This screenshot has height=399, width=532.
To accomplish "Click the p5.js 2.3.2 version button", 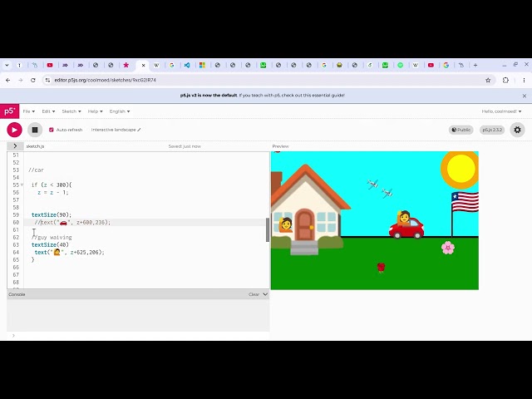I will click(492, 130).
